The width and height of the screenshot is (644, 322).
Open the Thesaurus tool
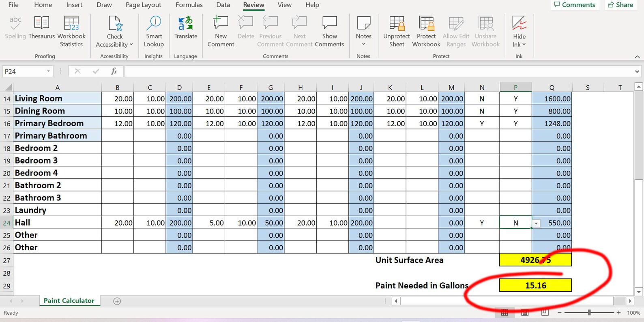point(41,28)
